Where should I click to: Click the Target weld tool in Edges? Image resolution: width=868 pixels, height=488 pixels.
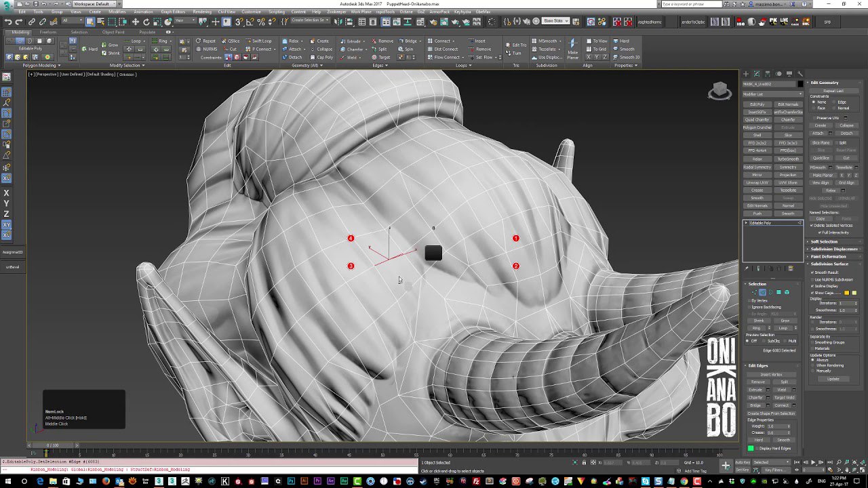380,57
